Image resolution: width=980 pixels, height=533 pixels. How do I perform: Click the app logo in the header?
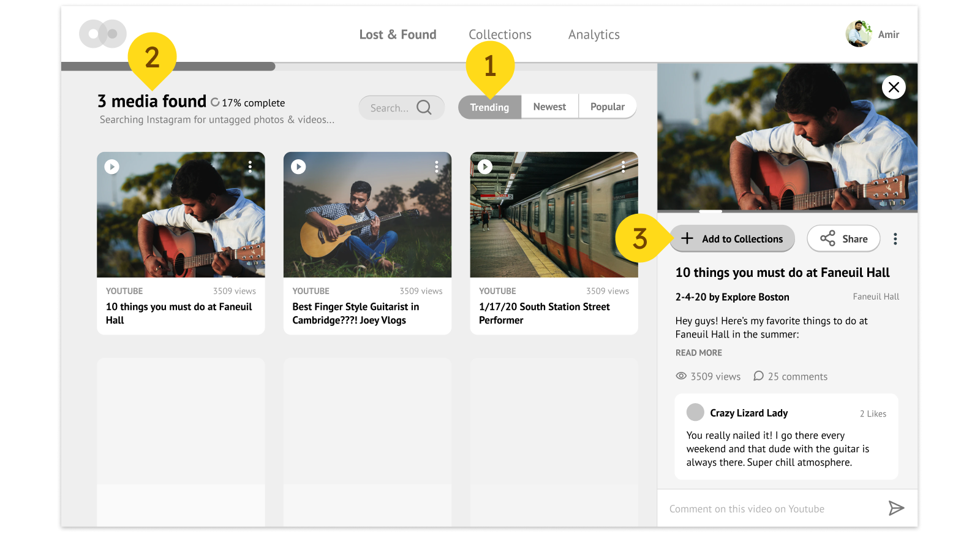click(103, 34)
